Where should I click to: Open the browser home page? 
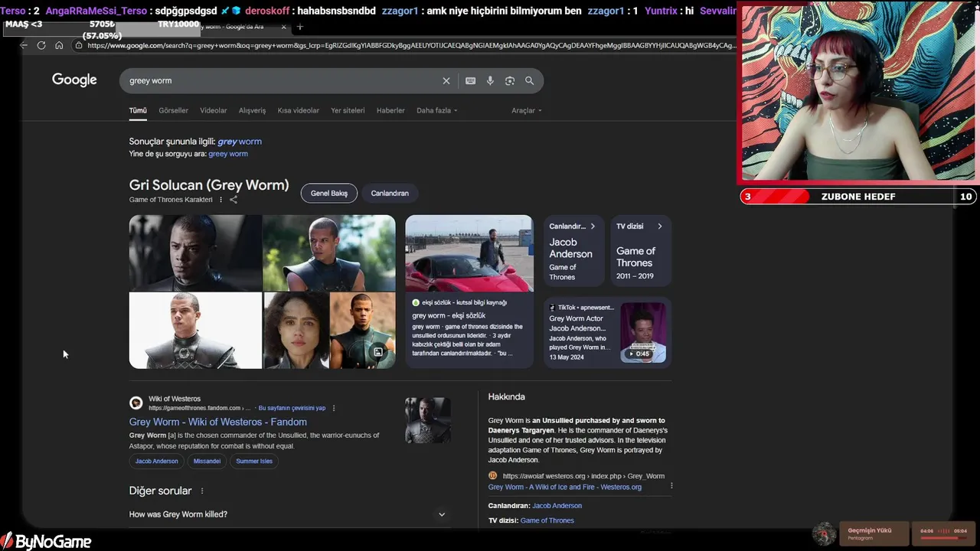click(59, 45)
